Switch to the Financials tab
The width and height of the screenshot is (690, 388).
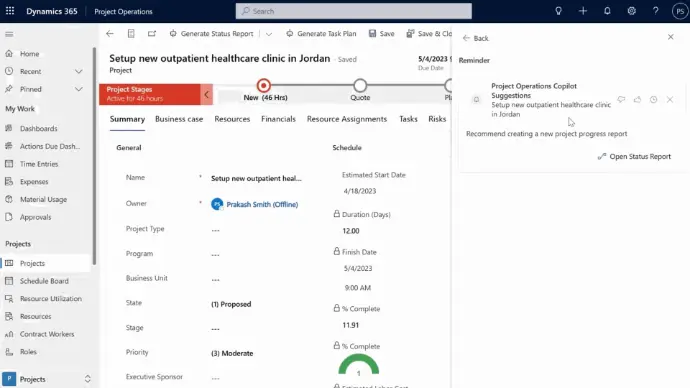(278, 119)
